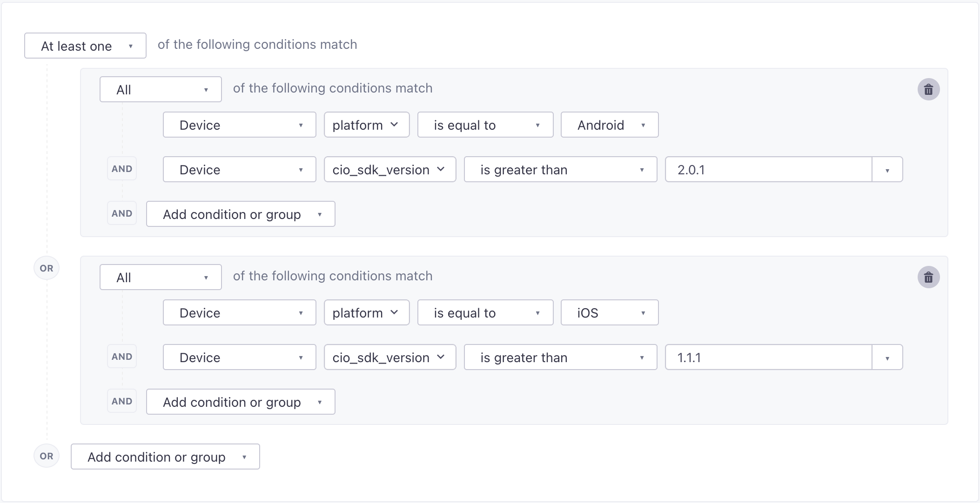
Task: Open the 'is equal to' operator in the iOS group
Action: (x=485, y=312)
